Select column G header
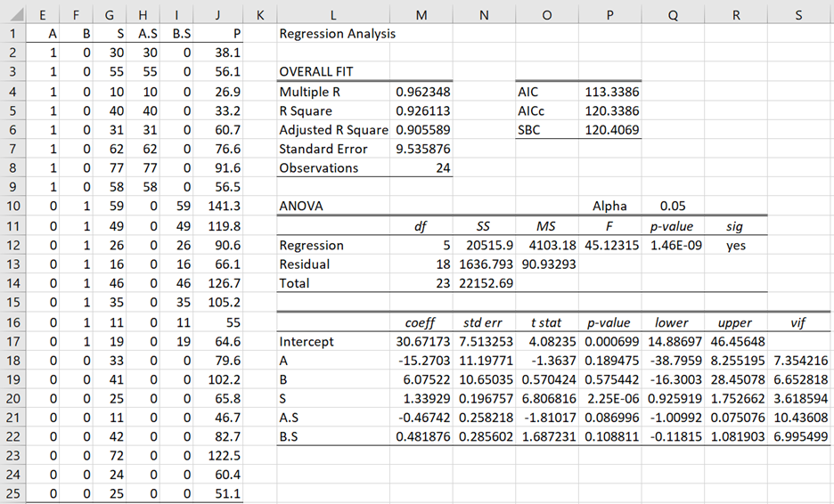834x504 pixels. coord(109,15)
